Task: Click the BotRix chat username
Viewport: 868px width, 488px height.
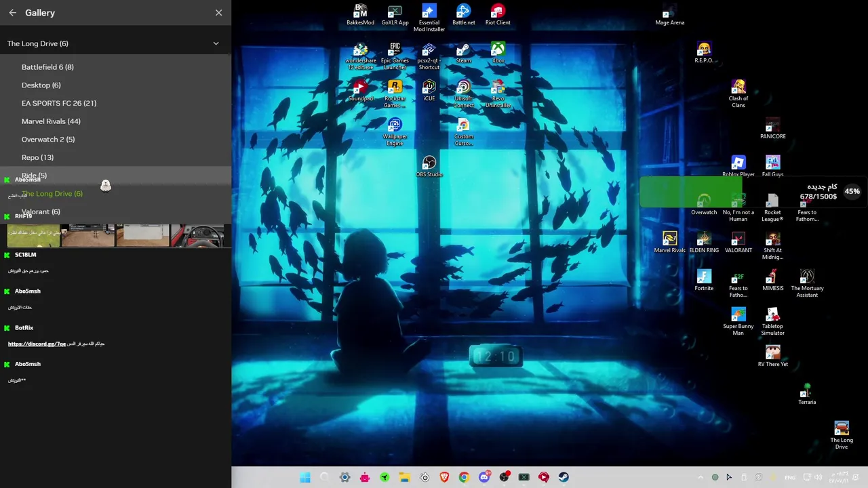Action: pos(24,328)
